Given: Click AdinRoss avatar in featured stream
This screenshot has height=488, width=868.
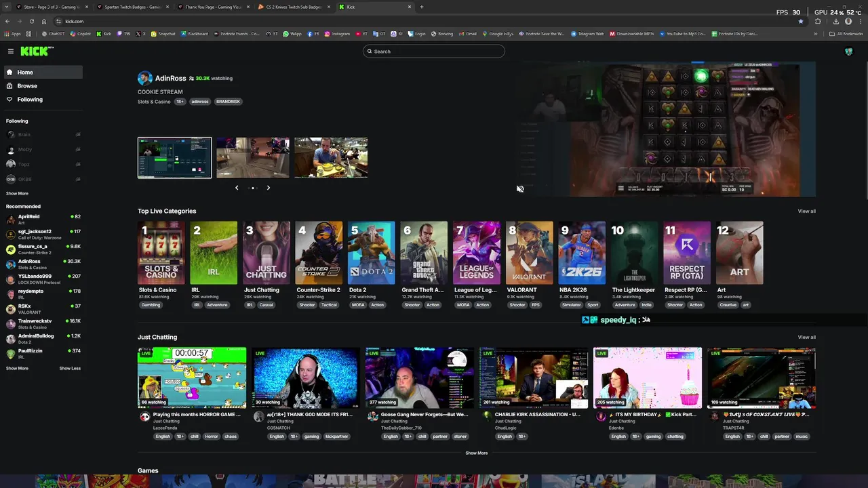Looking at the screenshot, I should [144, 79].
